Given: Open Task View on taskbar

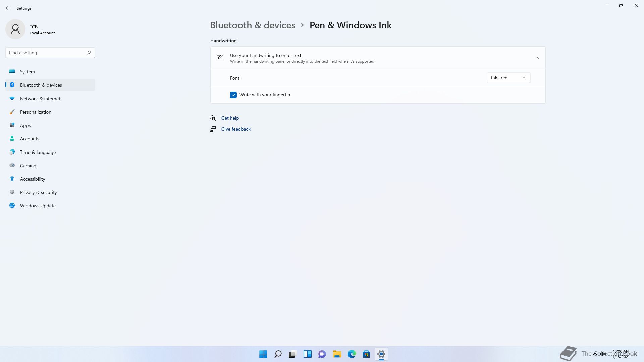Looking at the screenshot, I should tap(292, 354).
